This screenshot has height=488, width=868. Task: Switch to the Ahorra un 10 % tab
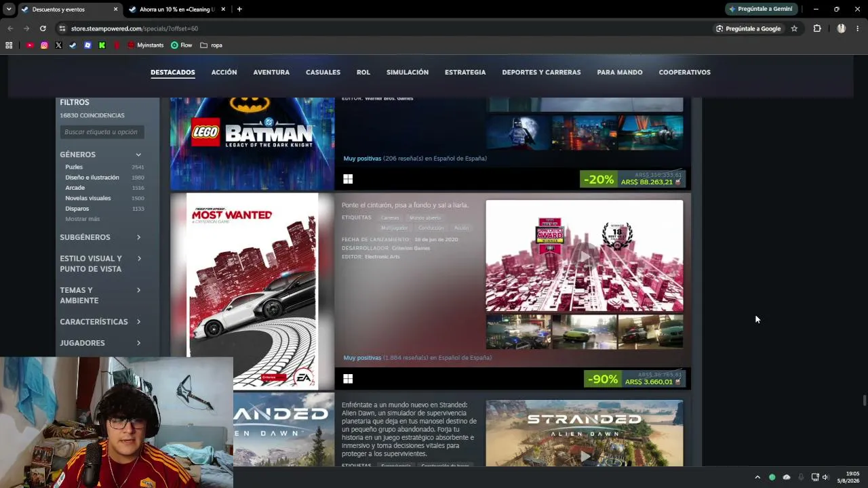point(178,9)
